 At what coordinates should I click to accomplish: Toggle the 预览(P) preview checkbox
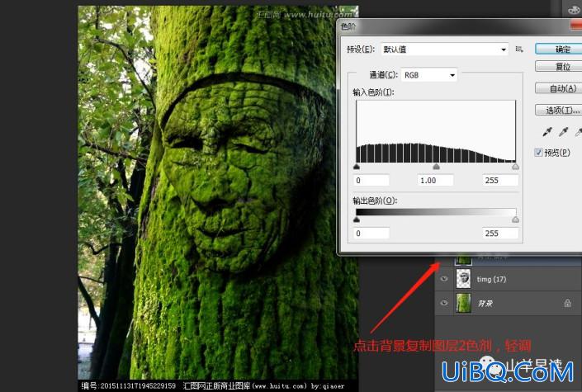(x=538, y=152)
